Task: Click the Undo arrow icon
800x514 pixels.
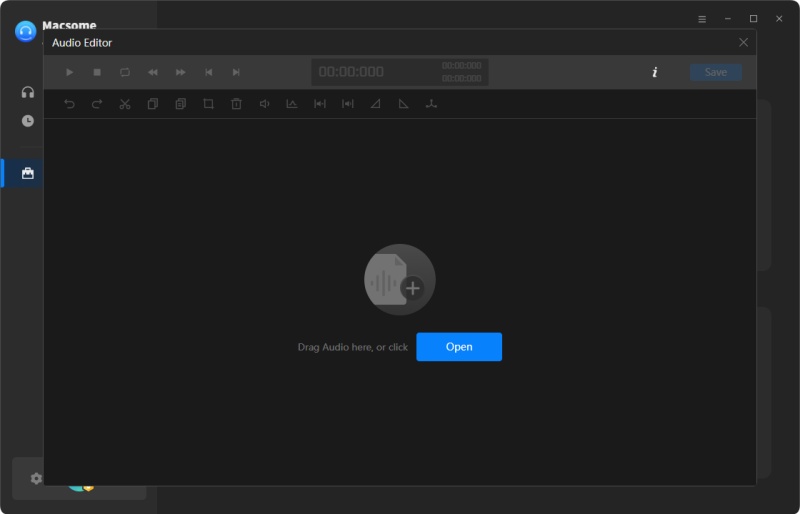Action: coord(69,104)
